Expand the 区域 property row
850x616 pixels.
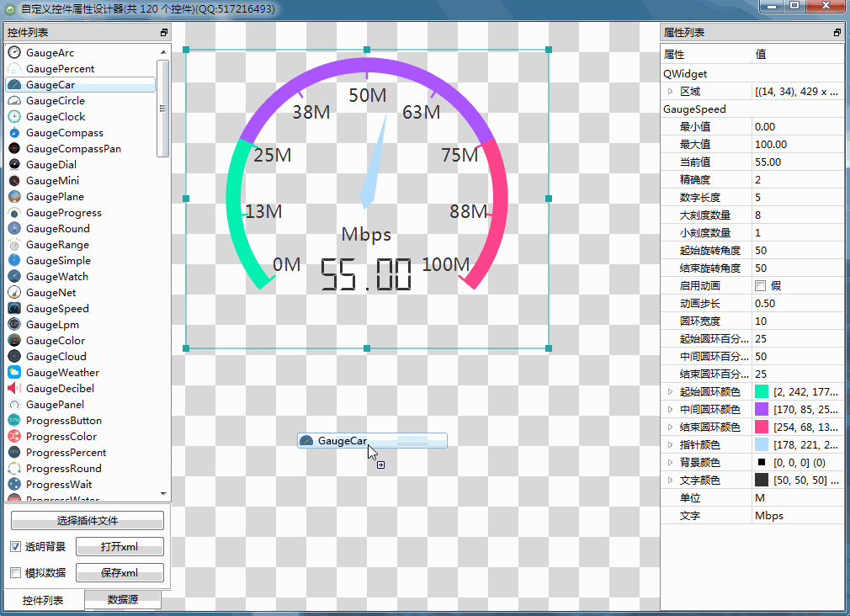point(671,92)
